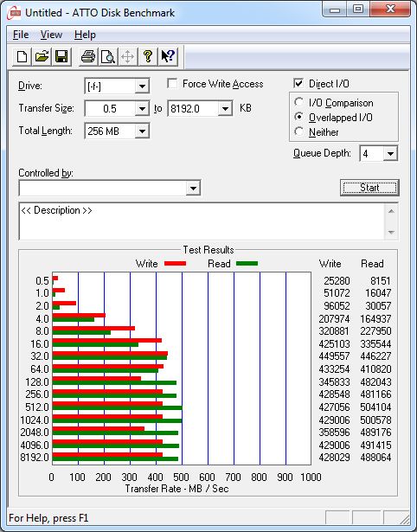Print results using the printer icon
This screenshot has width=417, height=532.
pyautogui.click(x=88, y=57)
